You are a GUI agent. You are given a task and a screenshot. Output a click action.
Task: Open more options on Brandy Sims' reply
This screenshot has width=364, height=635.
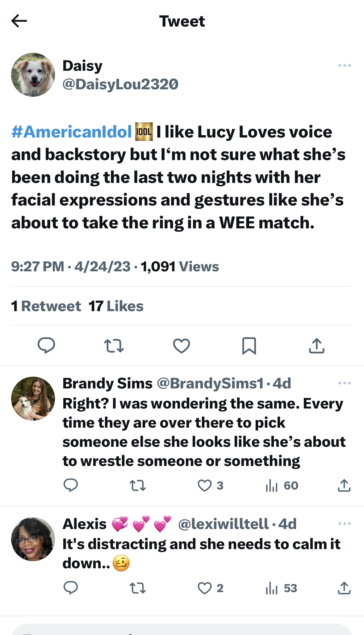(x=344, y=383)
